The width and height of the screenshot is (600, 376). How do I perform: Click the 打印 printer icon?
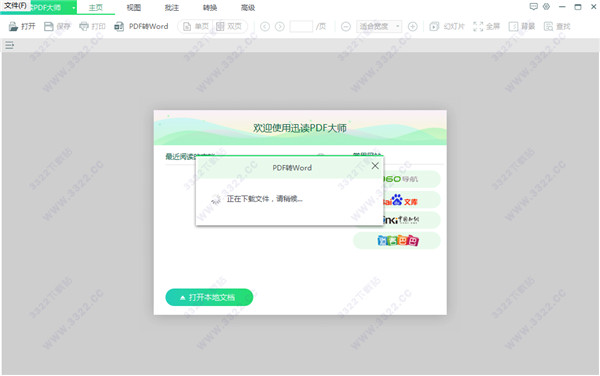(x=84, y=26)
